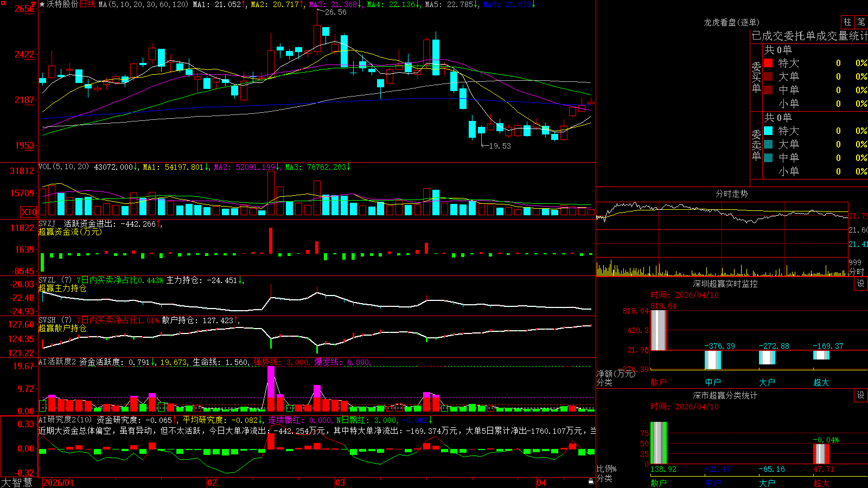
Task: Click the 大智慧 logo in the bottom-left corner
Action: point(17,483)
